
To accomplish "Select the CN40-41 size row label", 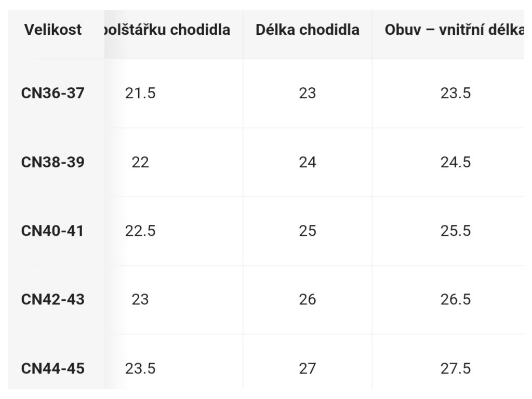I will click(x=52, y=231).
